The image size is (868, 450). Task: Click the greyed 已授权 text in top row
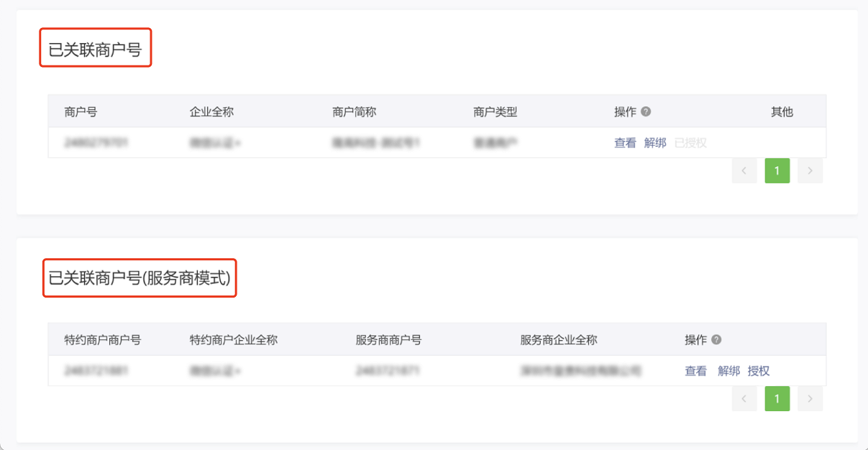[690, 143]
